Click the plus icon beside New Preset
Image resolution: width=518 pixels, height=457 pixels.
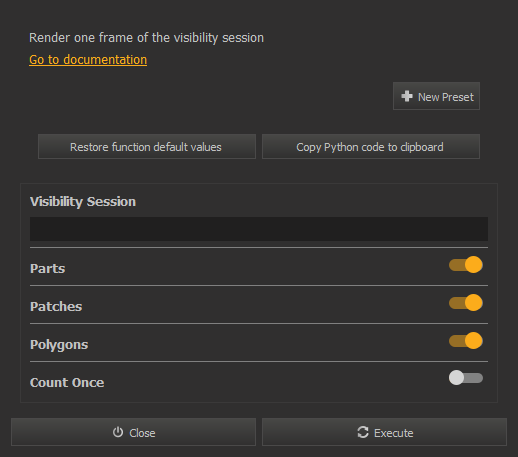pyautogui.click(x=407, y=96)
